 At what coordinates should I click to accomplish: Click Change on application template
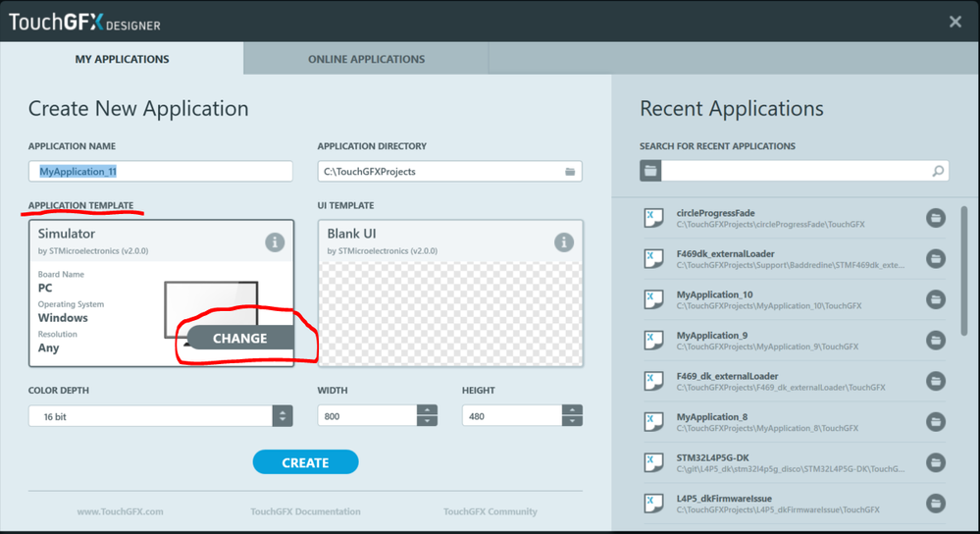click(240, 338)
